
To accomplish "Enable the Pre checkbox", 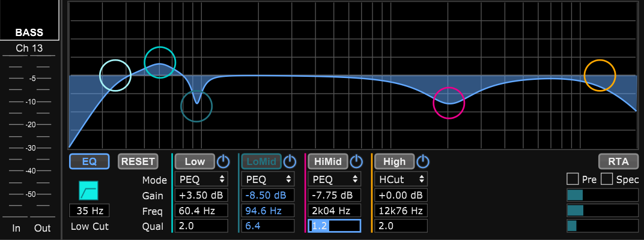I will pos(573,179).
